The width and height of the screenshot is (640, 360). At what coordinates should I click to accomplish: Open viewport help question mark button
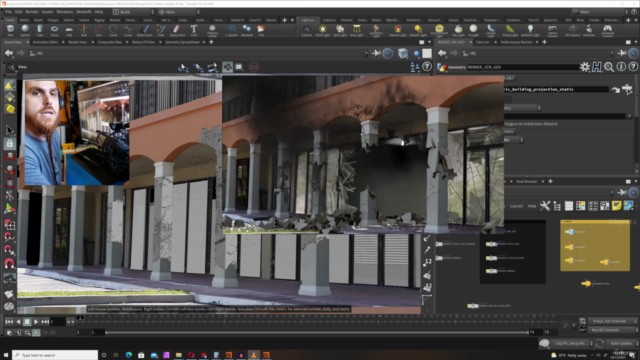tap(427, 67)
